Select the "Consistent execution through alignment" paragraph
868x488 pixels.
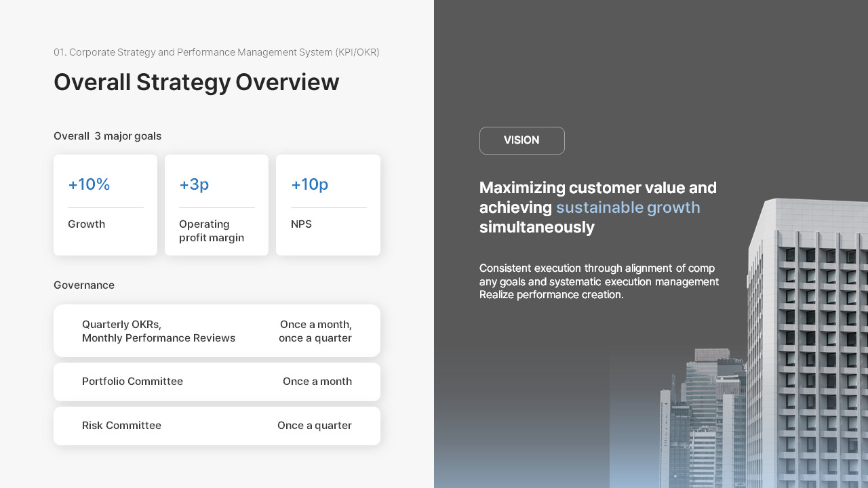coord(598,281)
